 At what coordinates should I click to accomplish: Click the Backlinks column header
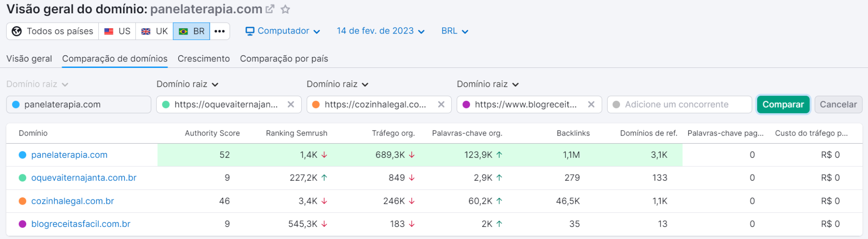[x=573, y=133]
